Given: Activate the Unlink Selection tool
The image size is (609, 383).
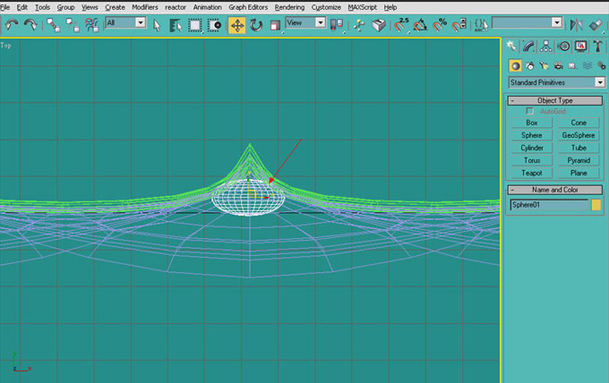Looking at the screenshot, I should click(x=72, y=26).
